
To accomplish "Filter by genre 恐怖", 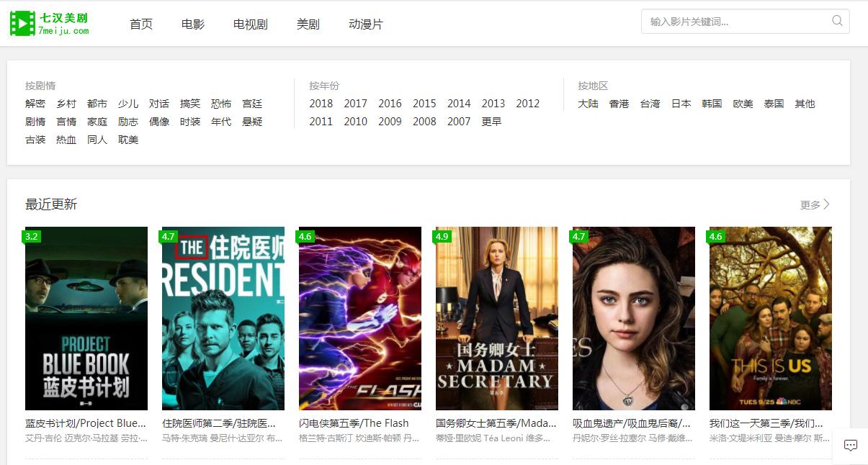I will click(221, 104).
